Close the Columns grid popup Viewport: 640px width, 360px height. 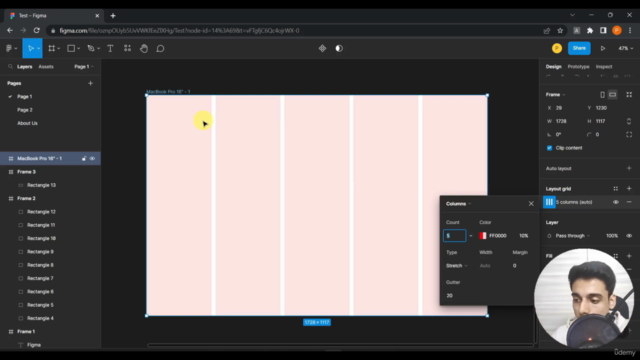tap(531, 204)
